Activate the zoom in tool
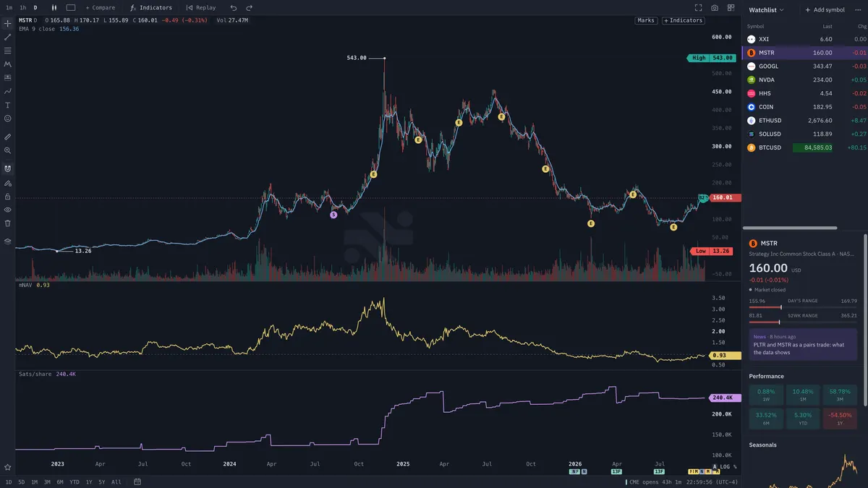 (7, 150)
